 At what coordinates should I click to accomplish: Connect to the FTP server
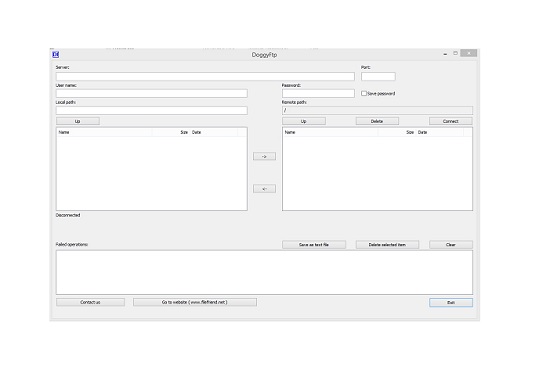pos(451,121)
